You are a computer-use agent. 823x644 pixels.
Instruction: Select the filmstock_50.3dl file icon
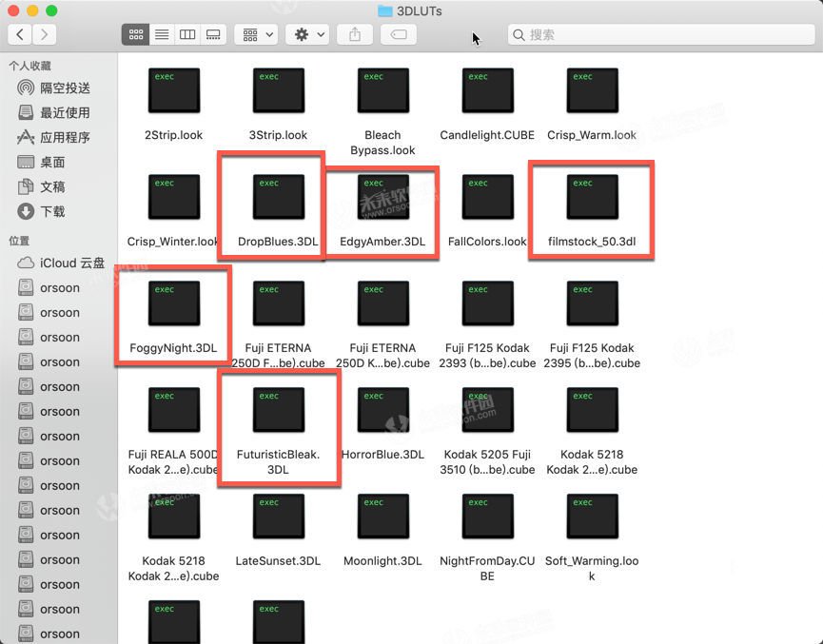pos(592,197)
